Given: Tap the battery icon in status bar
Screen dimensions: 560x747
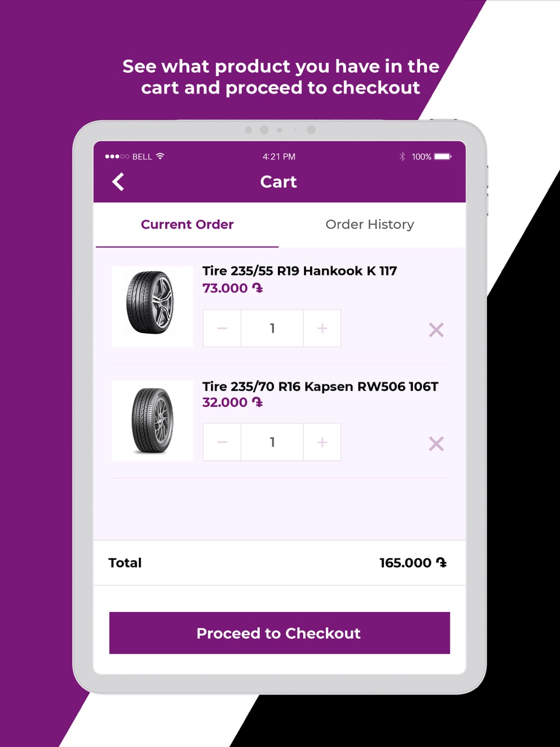Looking at the screenshot, I should click(443, 157).
